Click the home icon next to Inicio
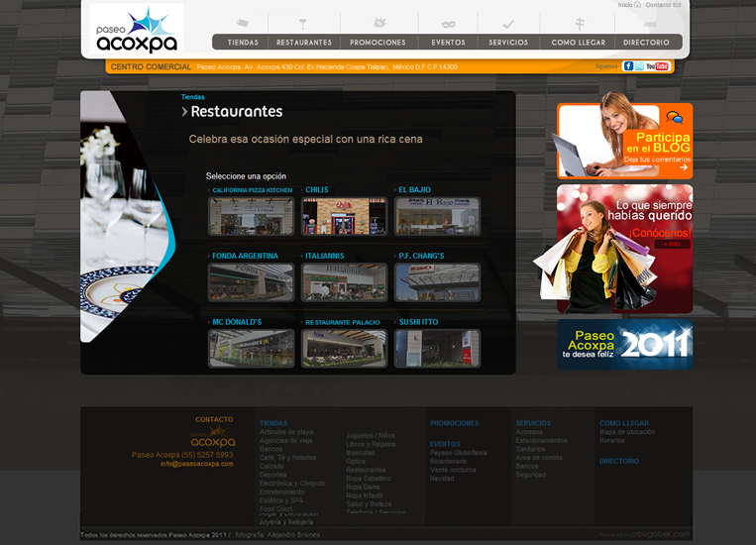This screenshot has width=756, height=545. pyautogui.click(x=637, y=4)
